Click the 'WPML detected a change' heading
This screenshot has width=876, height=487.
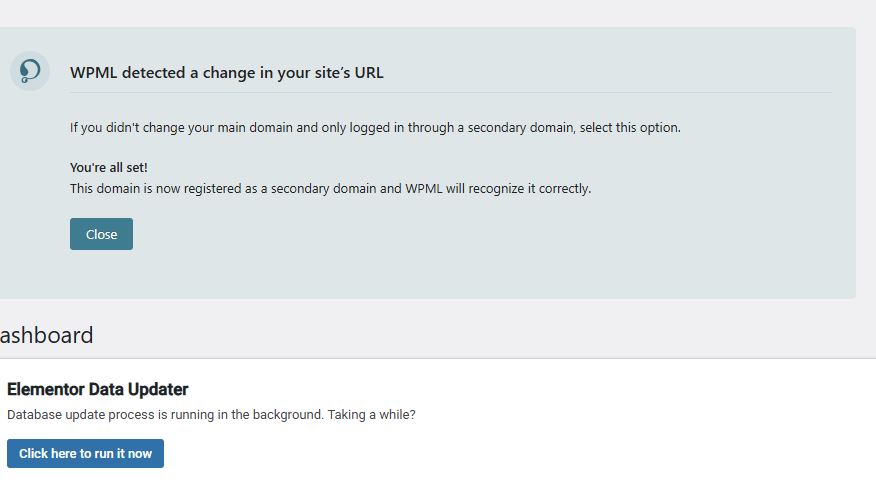point(226,72)
